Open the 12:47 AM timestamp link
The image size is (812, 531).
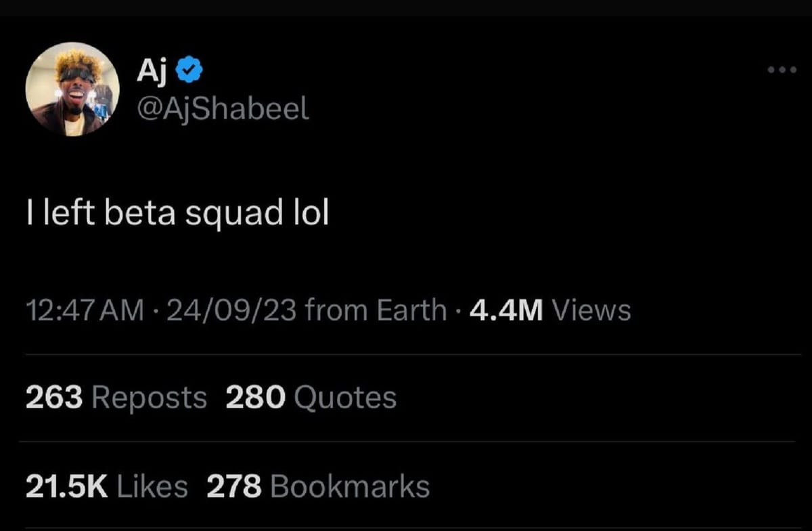point(83,310)
